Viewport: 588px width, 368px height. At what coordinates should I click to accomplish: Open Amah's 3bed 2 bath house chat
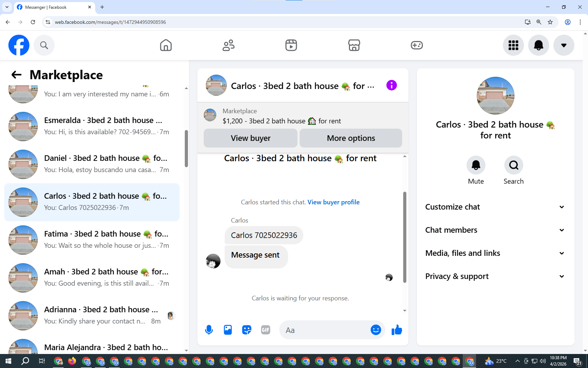(x=92, y=278)
